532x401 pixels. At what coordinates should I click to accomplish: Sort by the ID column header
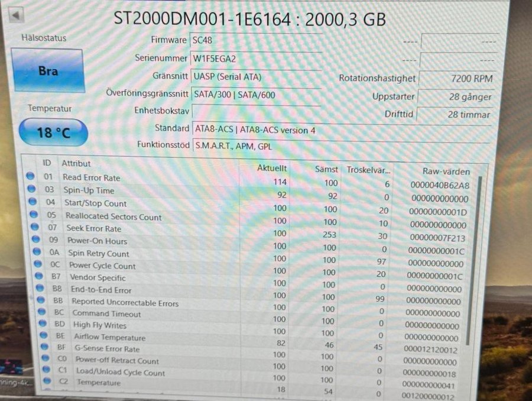coord(47,163)
